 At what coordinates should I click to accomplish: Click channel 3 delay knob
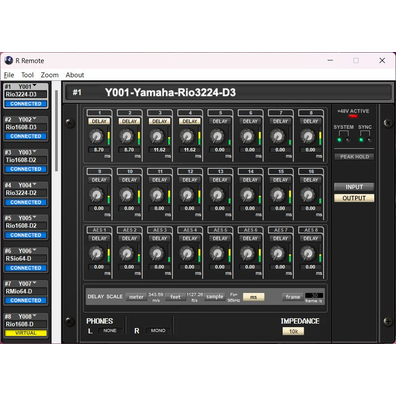157,136
